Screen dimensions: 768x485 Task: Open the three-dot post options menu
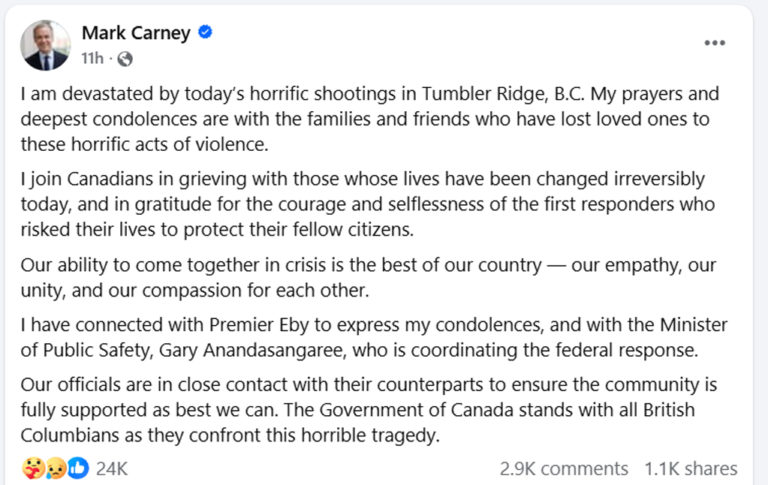pyautogui.click(x=714, y=43)
